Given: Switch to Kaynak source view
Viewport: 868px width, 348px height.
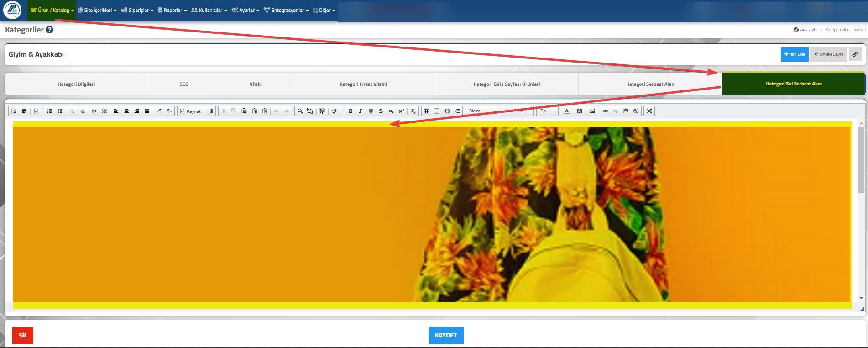Looking at the screenshot, I should pos(191,111).
